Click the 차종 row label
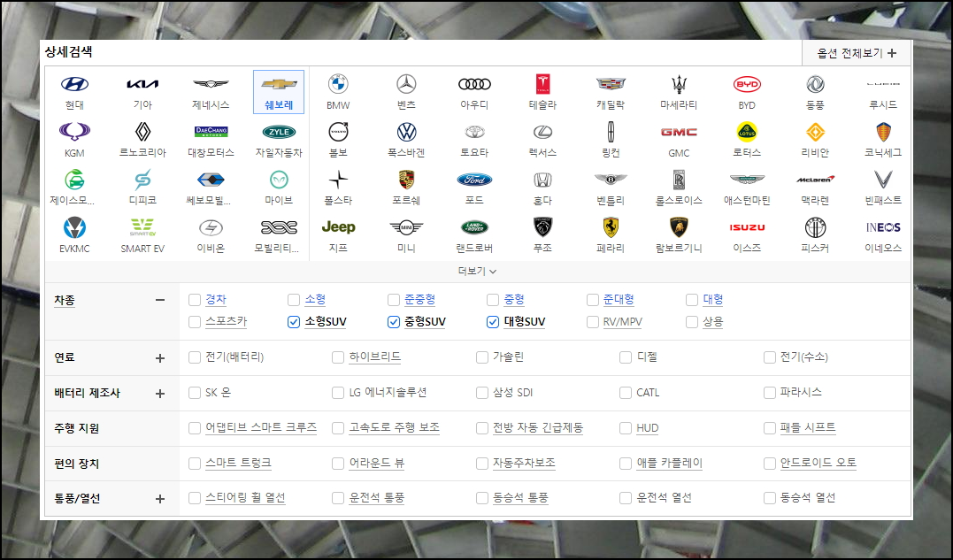The height and width of the screenshot is (560, 953). (65, 300)
